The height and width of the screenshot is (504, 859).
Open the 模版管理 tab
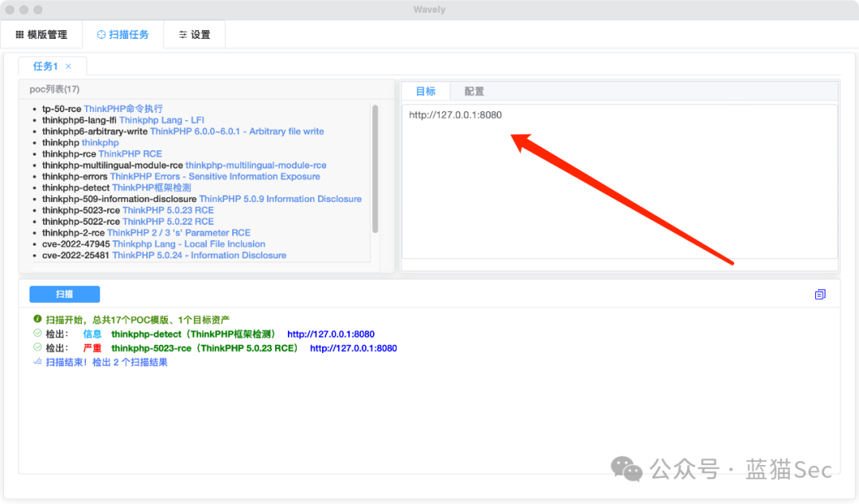click(x=41, y=34)
